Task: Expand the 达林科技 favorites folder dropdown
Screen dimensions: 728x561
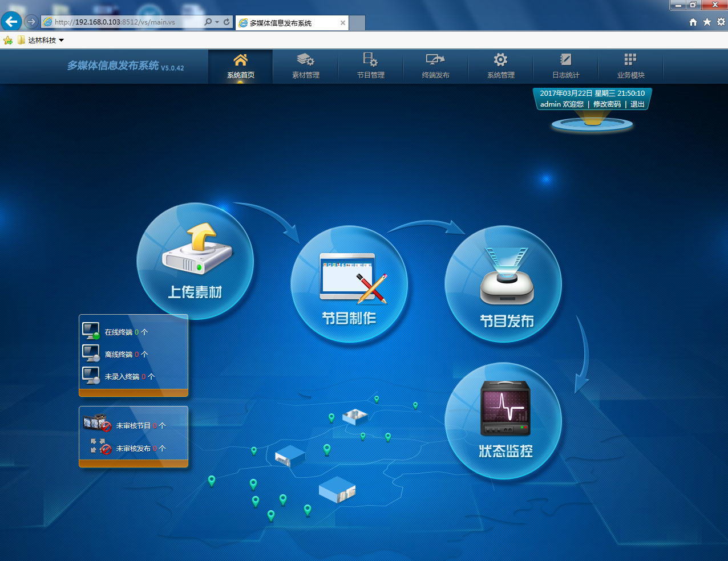Action: (61, 40)
